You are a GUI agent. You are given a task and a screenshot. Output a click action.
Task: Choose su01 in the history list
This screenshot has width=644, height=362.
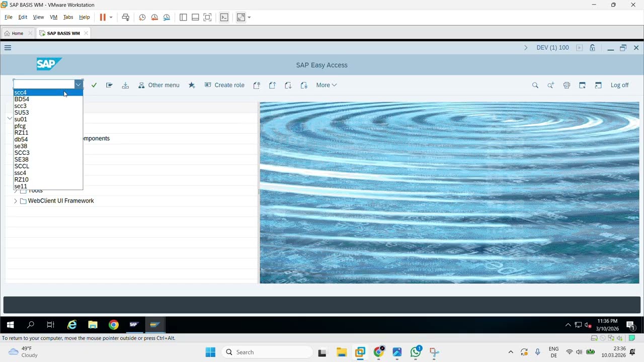[48, 119]
